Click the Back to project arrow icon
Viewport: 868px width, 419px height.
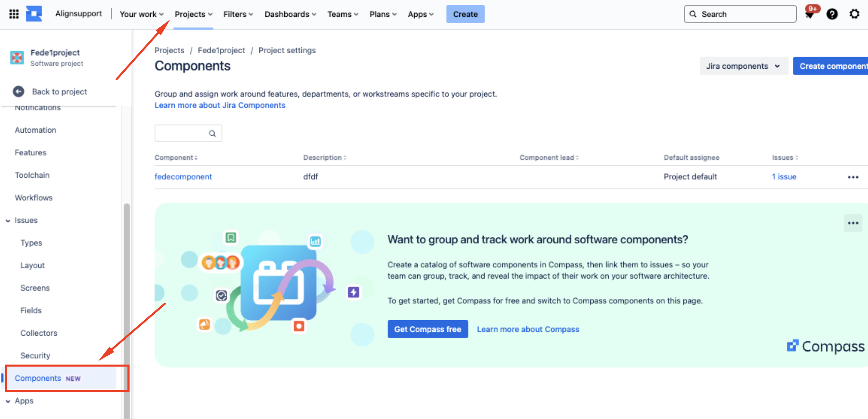pos(18,92)
